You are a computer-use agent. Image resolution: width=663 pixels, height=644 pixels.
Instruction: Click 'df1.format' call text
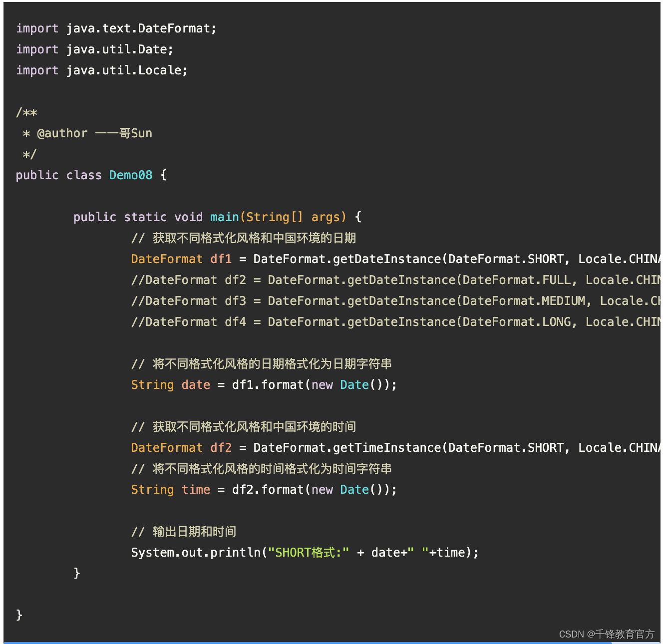pyautogui.click(x=268, y=385)
